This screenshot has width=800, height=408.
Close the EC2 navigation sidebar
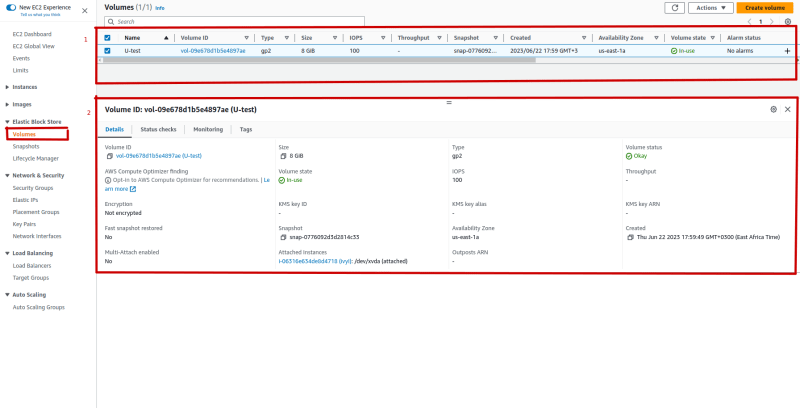85,11
